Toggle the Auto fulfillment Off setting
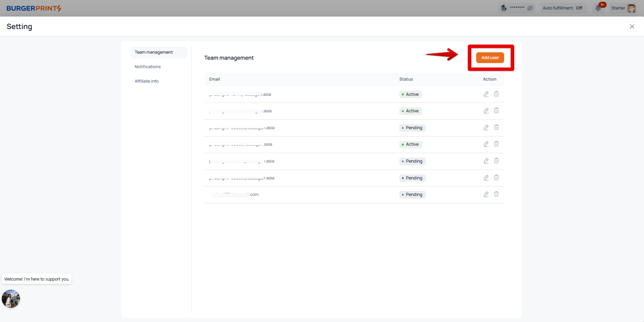Viewport: 644px width, 322px height. (x=562, y=8)
